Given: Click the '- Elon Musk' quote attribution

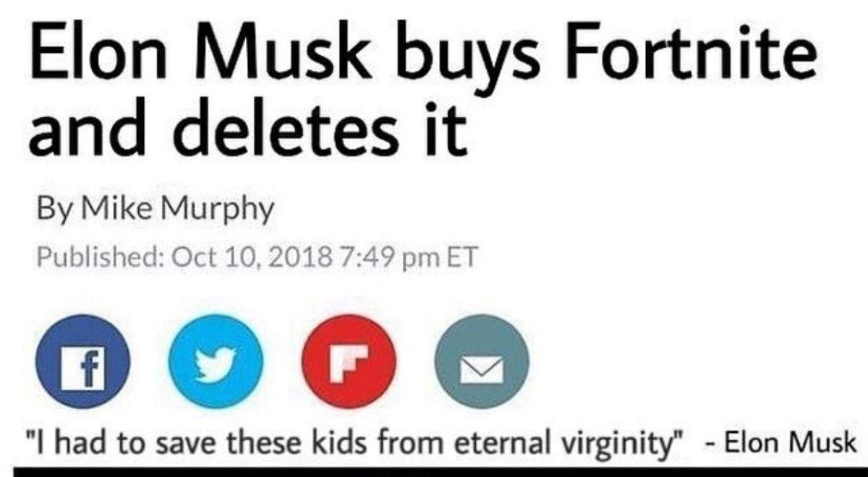Looking at the screenshot, I should coord(778,442).
